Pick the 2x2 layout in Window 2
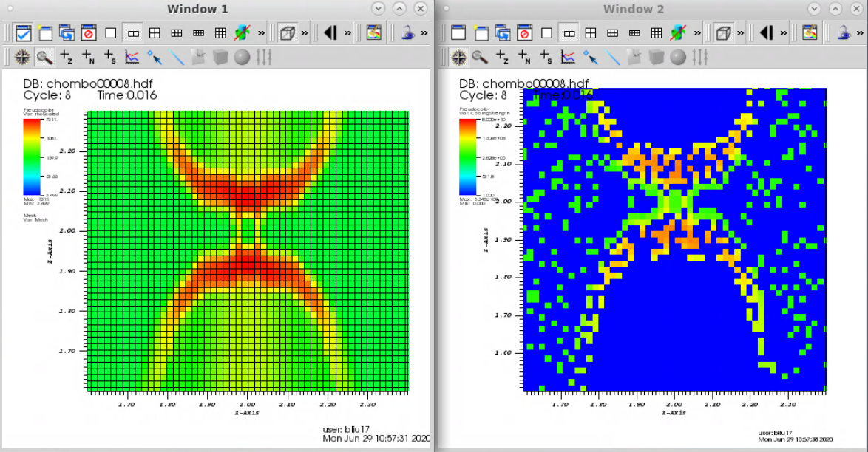This screenshot has height=452, width=868. tap(591, 33)
